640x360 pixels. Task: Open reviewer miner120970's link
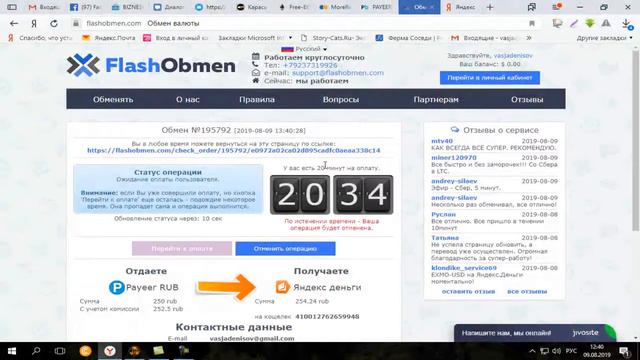[454, 158]
